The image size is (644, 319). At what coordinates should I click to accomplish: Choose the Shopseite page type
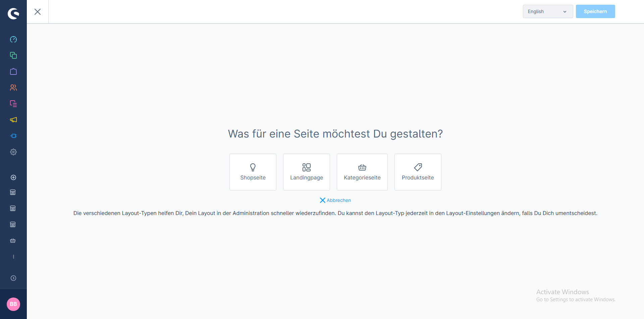click(x=253, y=172)
